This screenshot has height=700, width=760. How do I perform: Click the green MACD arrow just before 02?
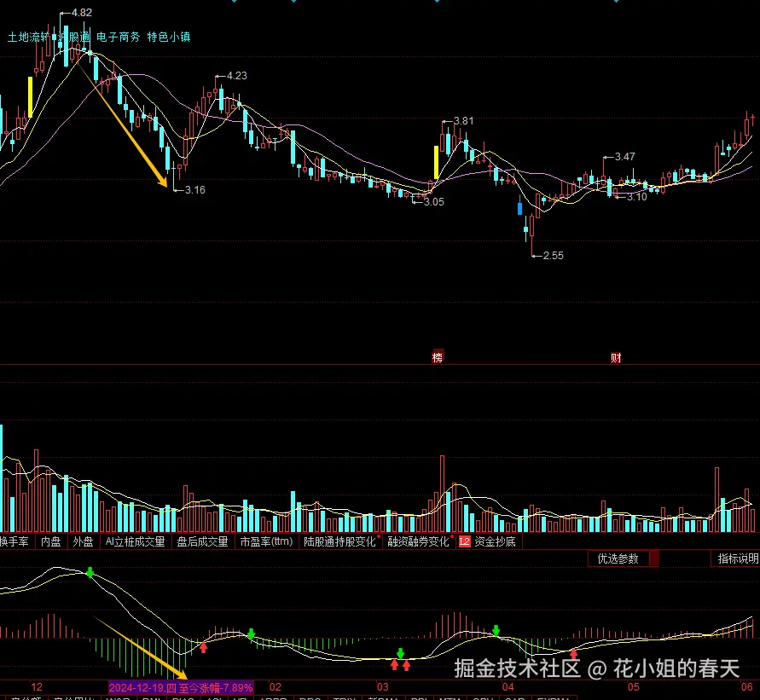(x=251, y=633)
